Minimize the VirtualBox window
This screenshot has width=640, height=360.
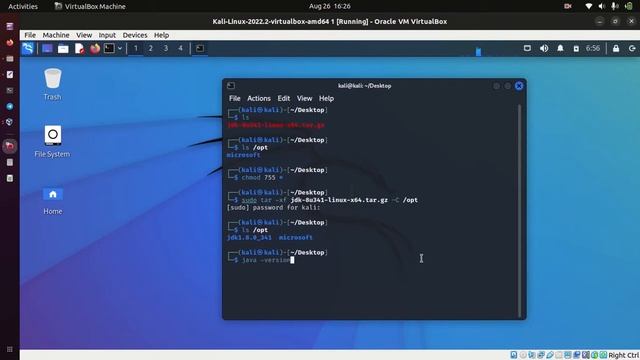(x=599, y=21)
